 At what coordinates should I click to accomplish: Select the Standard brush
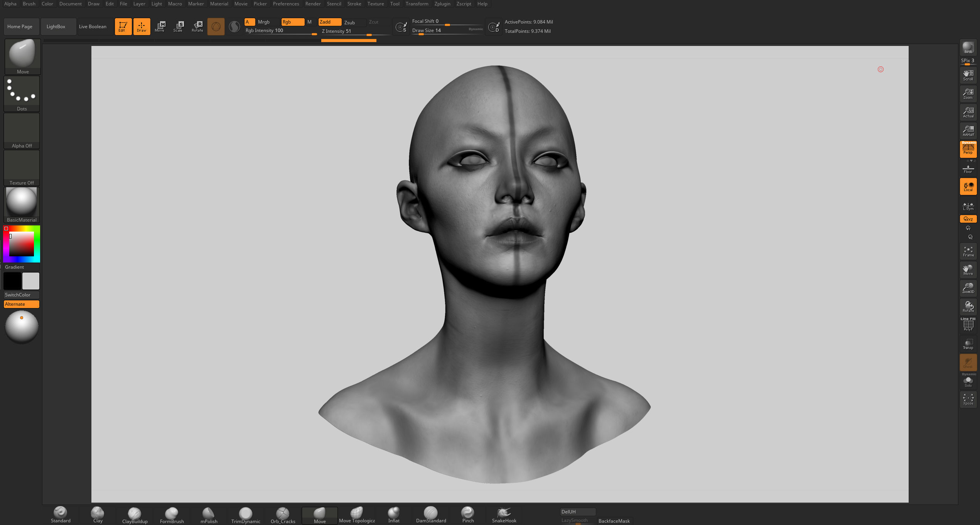[61, 515]
